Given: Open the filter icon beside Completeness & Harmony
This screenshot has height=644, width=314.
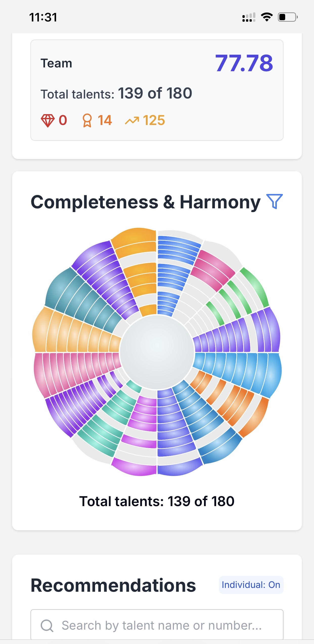Looking at the screenshot, I should click(x=274, y=202).
